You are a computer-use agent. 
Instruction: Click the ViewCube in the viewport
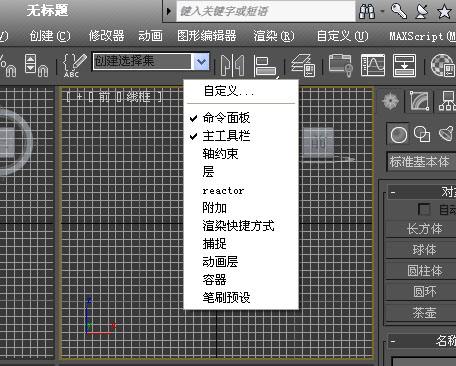point(318,143)
